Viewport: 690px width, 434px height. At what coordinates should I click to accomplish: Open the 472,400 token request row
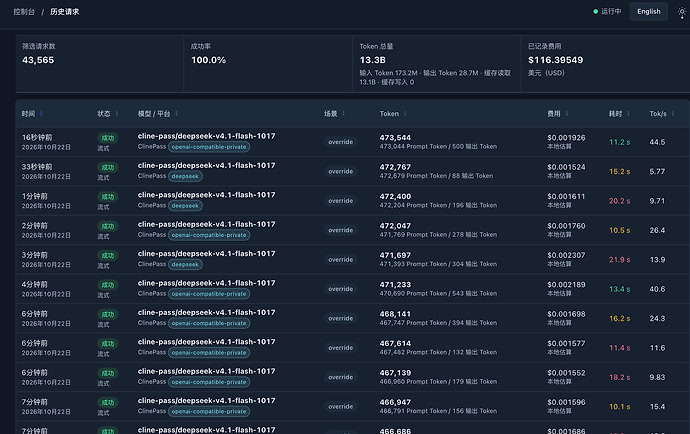click(352, 201)
